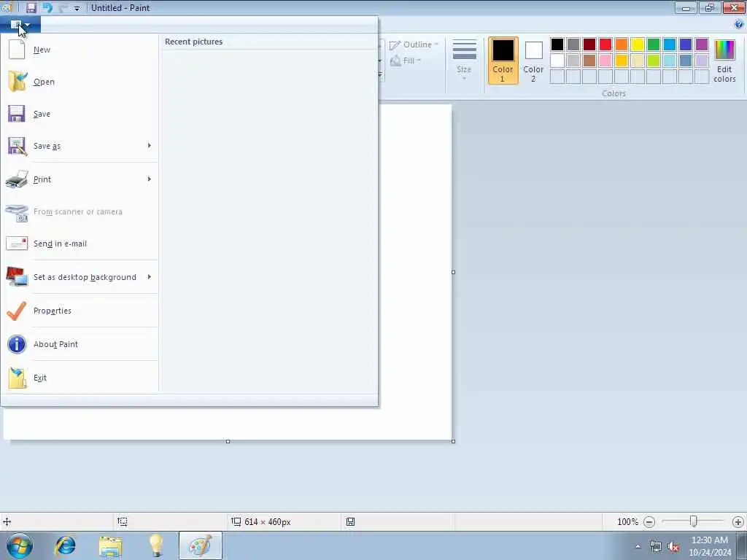Click the Set as desktop background icon
The image size is (747, 560).
(17, 276)
